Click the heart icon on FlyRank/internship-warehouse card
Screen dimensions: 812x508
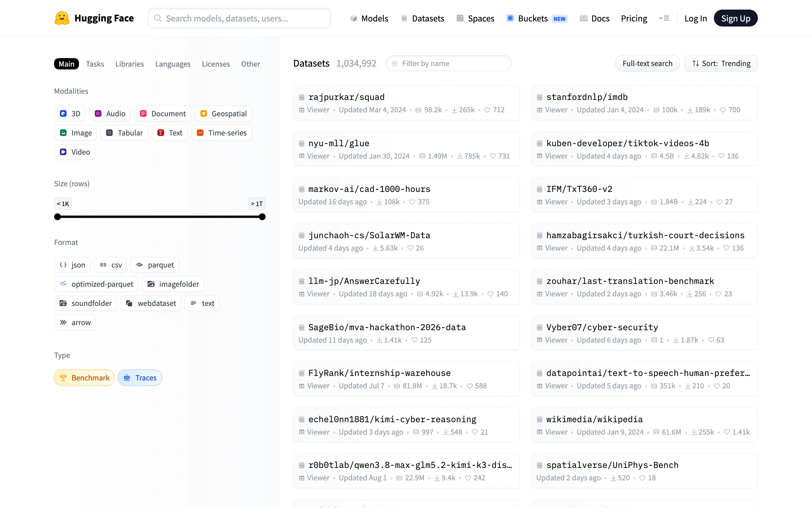click(470, 386)
